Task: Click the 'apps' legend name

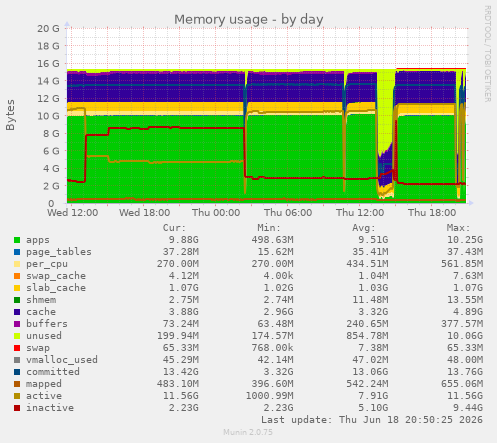Action: coord(38,240)
